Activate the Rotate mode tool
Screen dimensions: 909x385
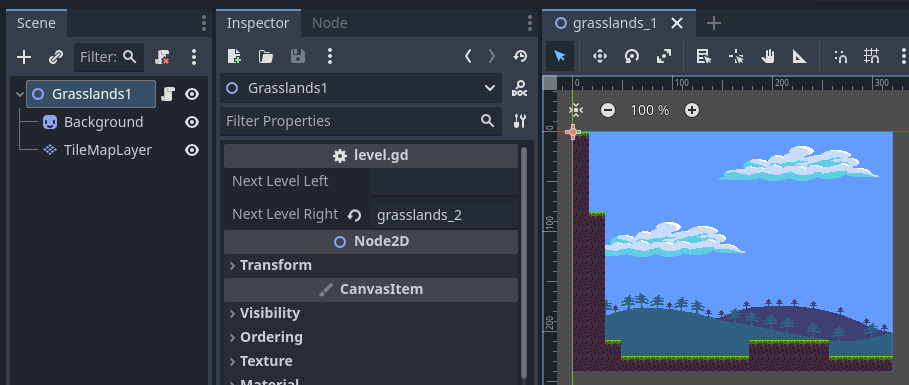pyautogui.click(x=631, y=56)
